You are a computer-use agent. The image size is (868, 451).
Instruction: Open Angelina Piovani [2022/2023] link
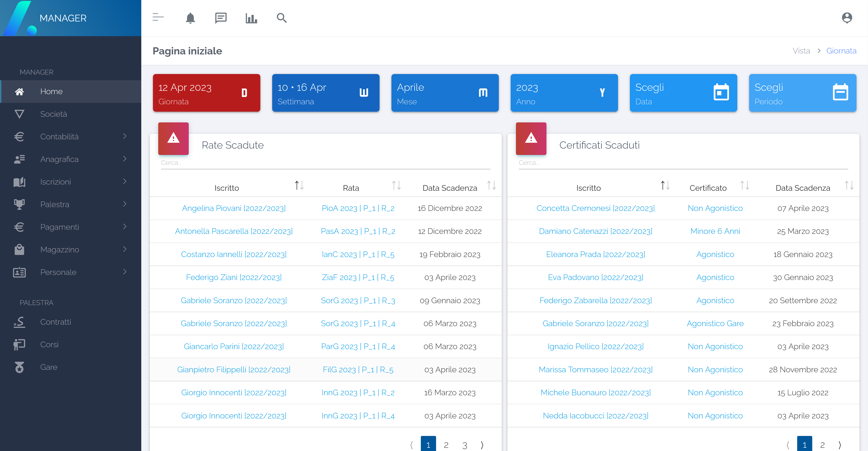234,208
